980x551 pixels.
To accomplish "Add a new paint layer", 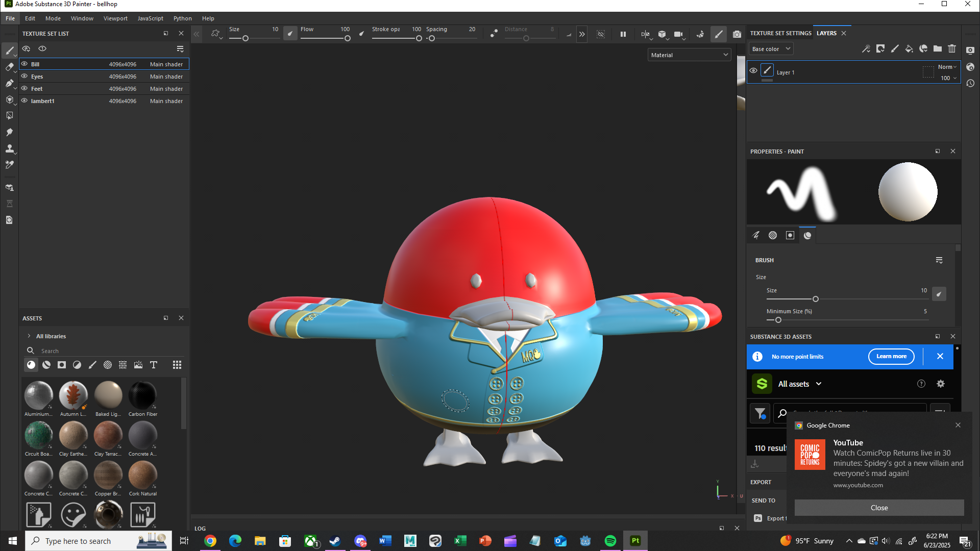I will coord(895,49).
